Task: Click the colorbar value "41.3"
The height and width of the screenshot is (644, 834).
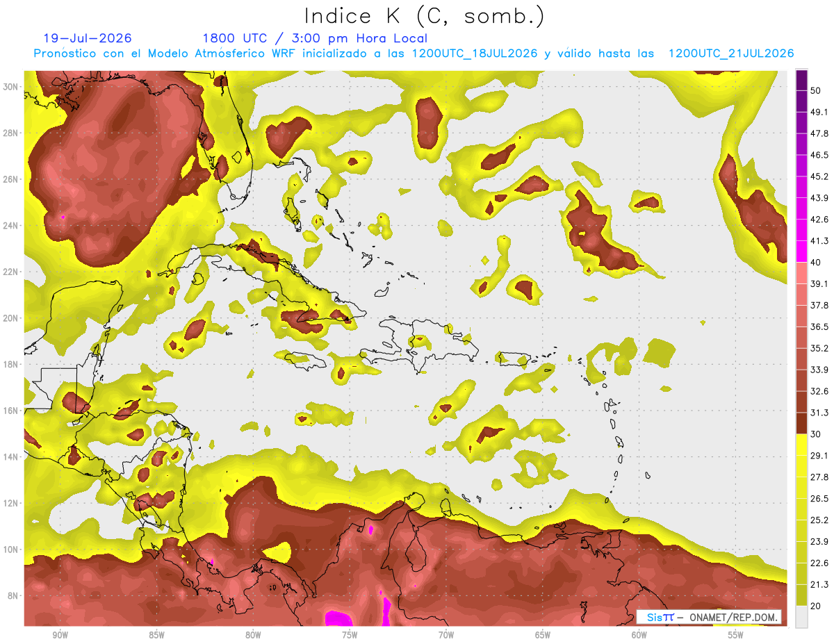Action: tap(820, 241)
